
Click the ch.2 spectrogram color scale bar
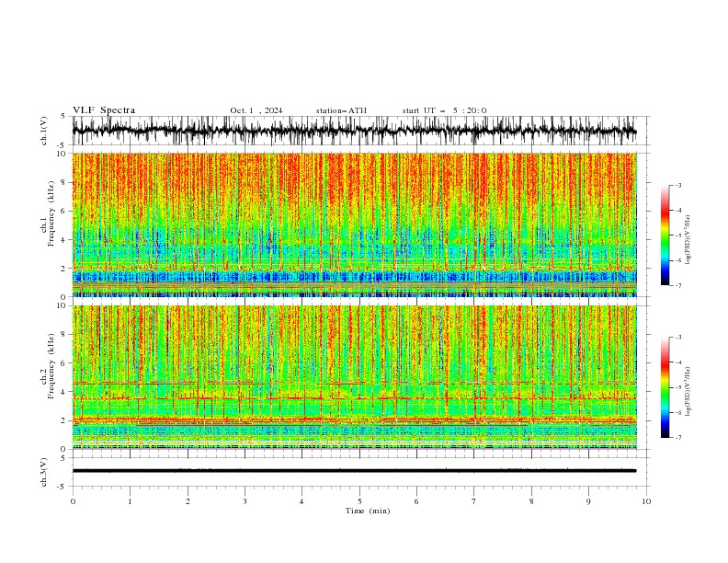665,387
